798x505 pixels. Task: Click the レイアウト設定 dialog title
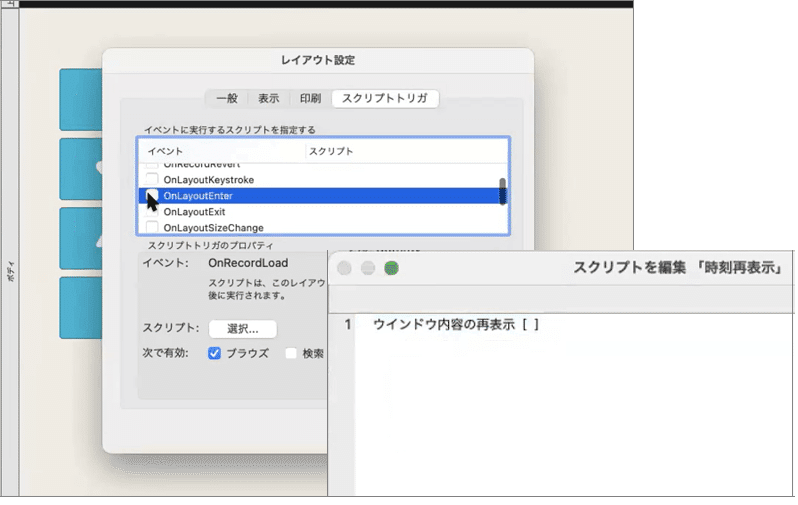[318, 60]
